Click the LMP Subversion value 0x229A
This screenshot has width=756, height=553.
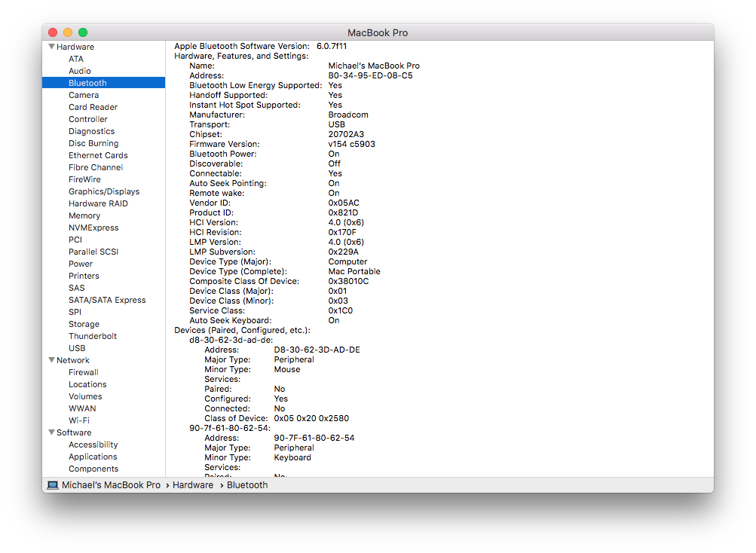point(343,252)
